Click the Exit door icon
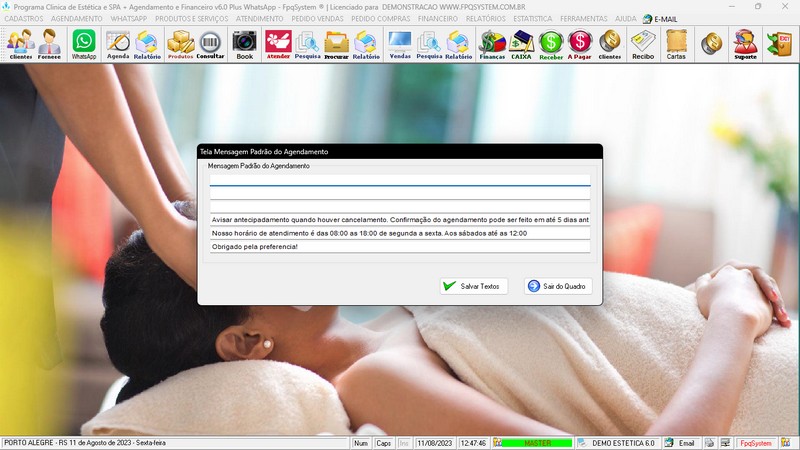 click(779, 44)
